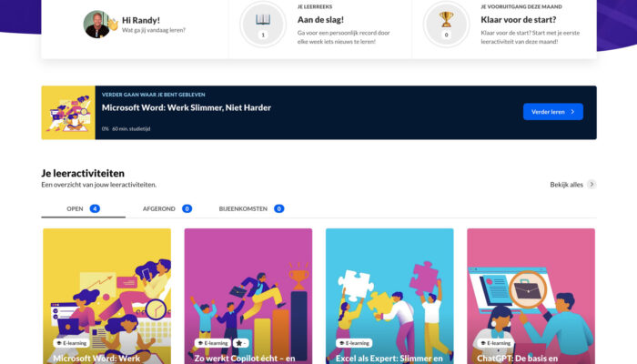637x364 pixels.
Task: Click E-learning badge on Microsoft Word card
Action: [x=72, y=343]
